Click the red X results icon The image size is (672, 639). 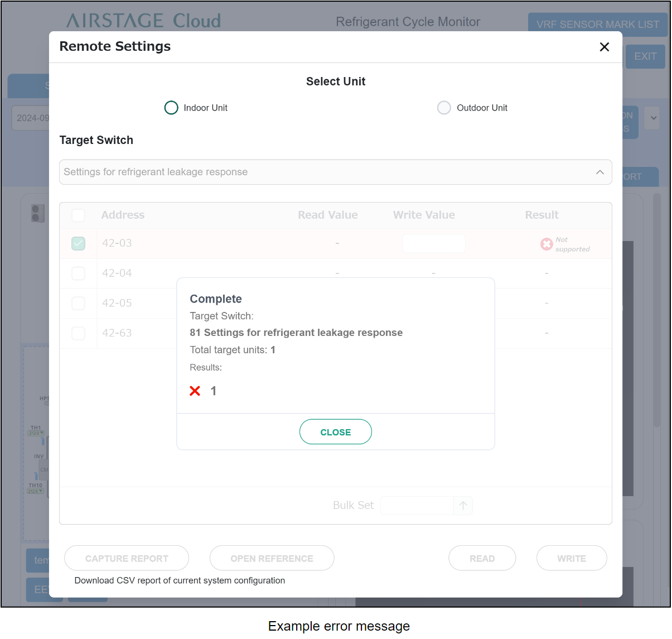(195, 391)
